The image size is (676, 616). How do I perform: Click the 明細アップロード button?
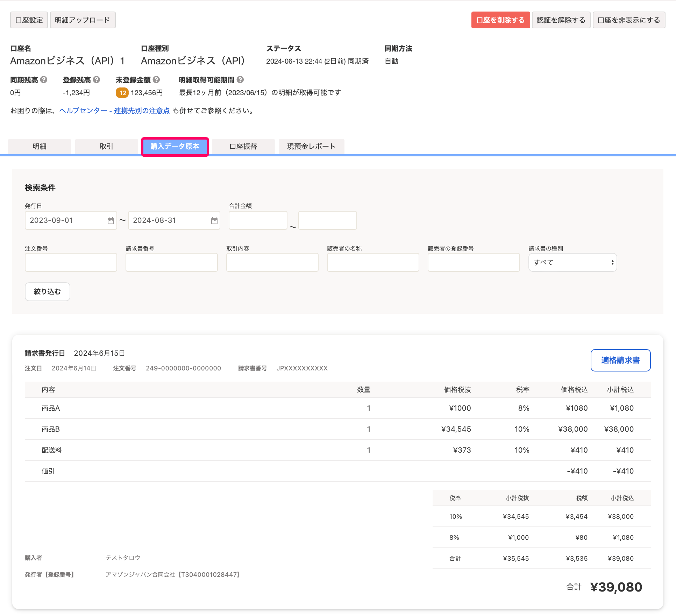click(83, 20)
